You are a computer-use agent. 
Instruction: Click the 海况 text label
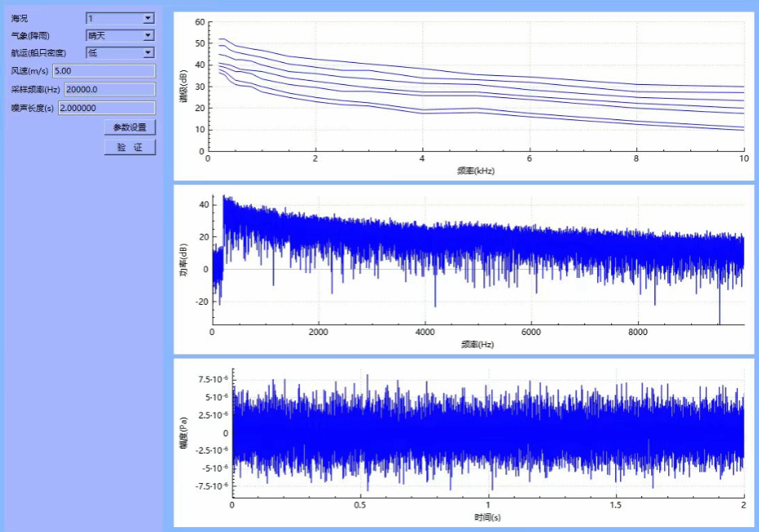tap(20, 18)
